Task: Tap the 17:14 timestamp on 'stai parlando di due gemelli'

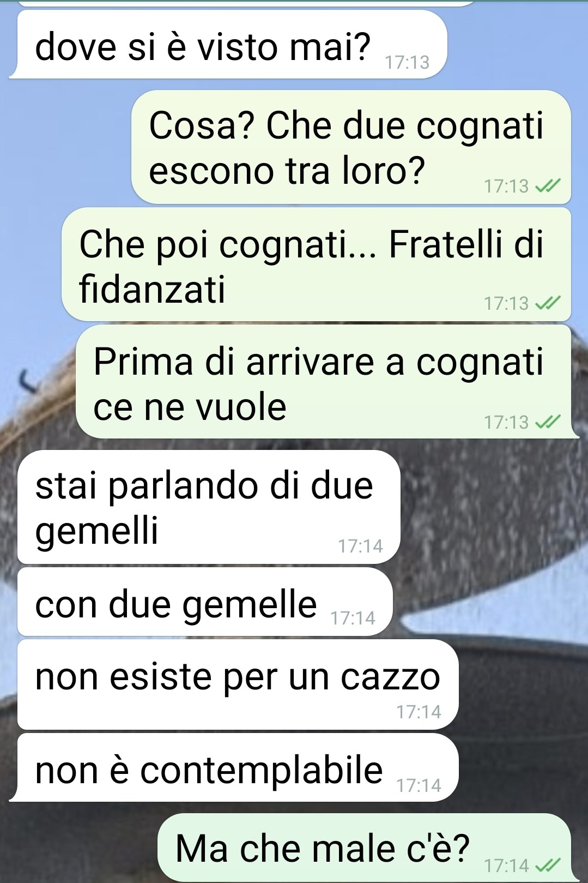Action: [360, 546]
